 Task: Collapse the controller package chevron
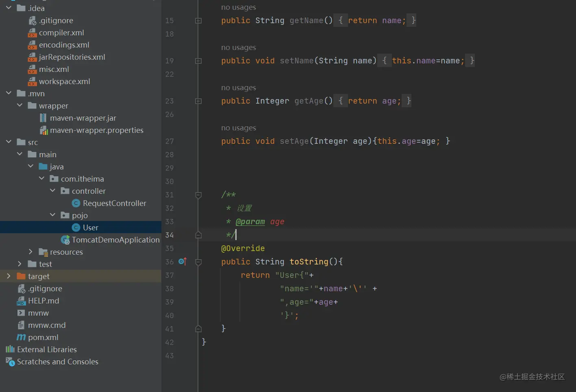(52, 191)
